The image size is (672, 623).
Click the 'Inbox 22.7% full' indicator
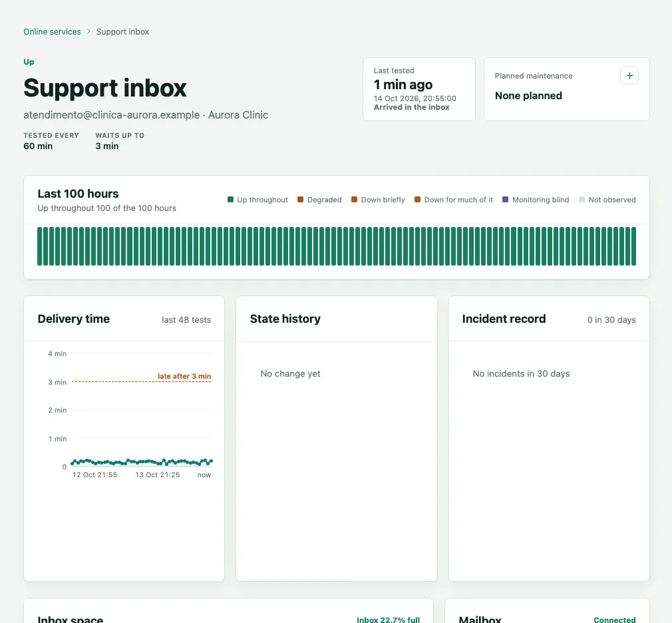(389, 620)
